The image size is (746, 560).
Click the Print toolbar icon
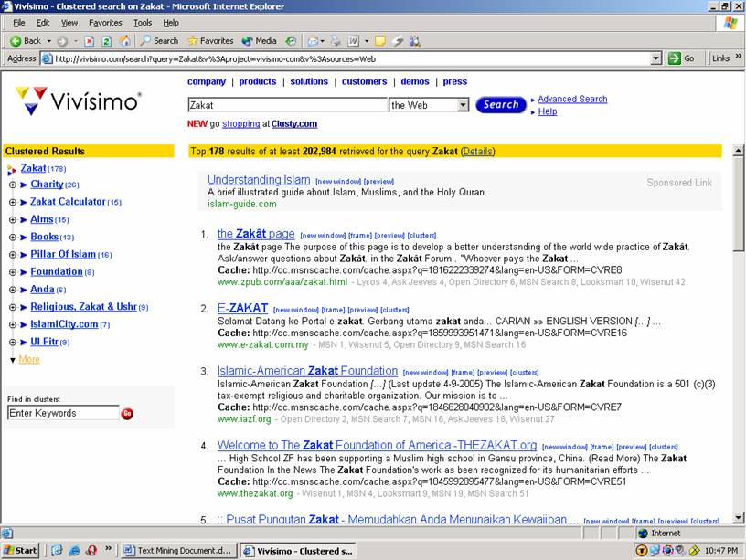point(336,41)
